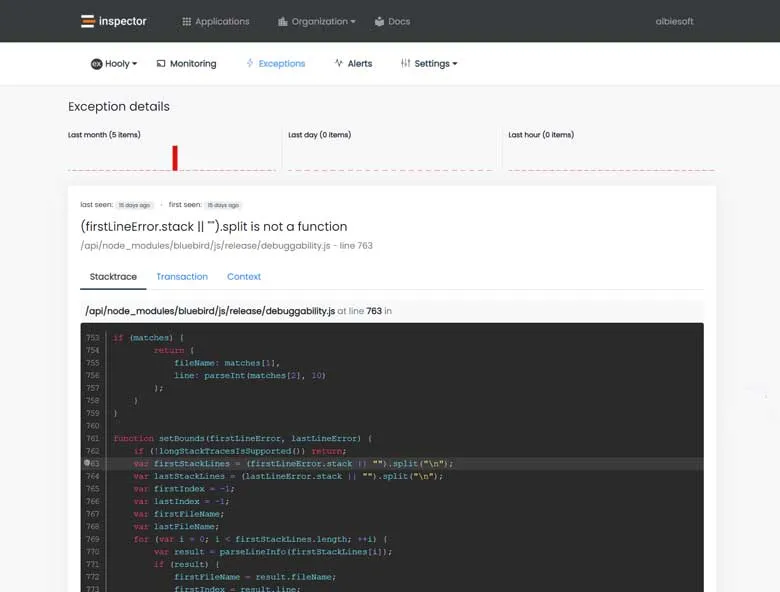Click file path subtitle ending 'line 763'
Screen dimensions: 780x592
coord(226,246)
